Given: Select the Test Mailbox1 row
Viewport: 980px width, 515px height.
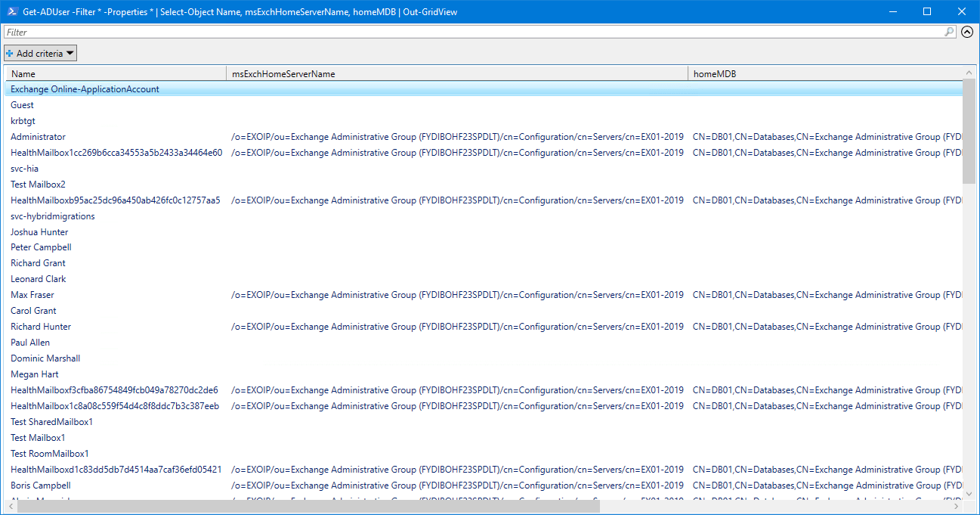Looking at the screenshot, I should coord(484,438).
